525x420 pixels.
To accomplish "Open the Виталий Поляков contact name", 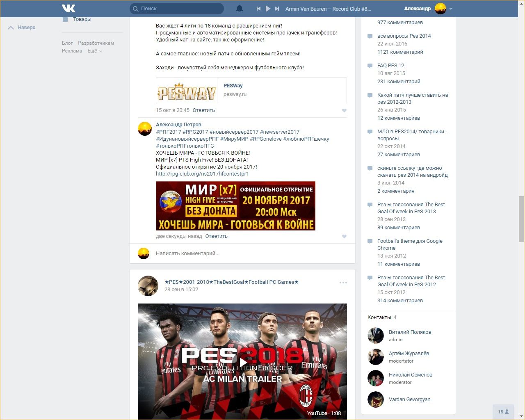I will [410, 332].
